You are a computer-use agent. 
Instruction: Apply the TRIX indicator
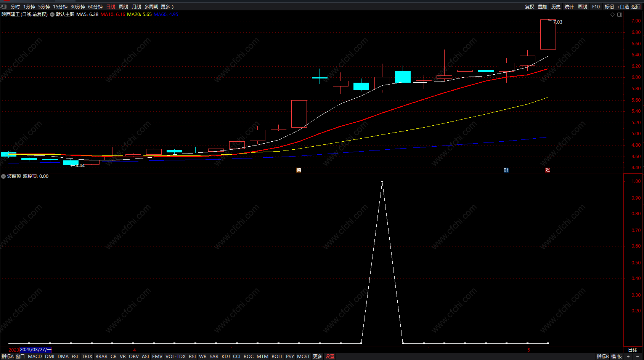click(87, 357)
